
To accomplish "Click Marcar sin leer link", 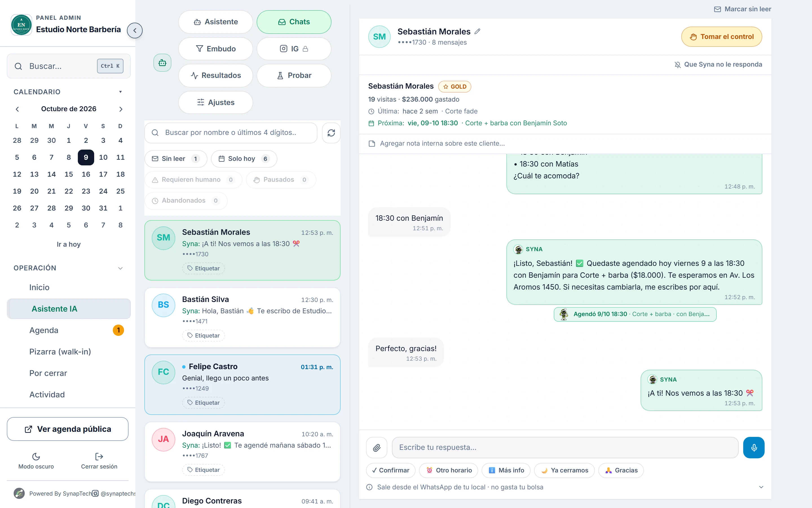I will coord(742,9).
